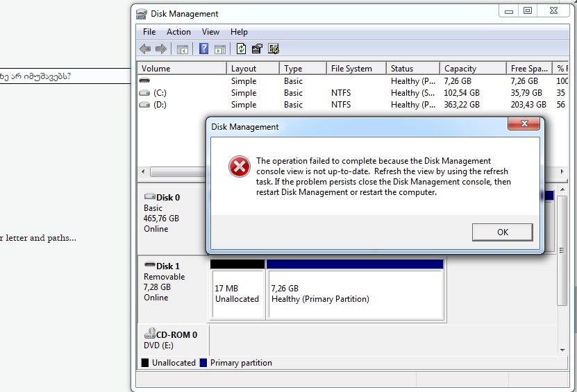Click the CD-ROM 0 drive icon

coord(150,333)
